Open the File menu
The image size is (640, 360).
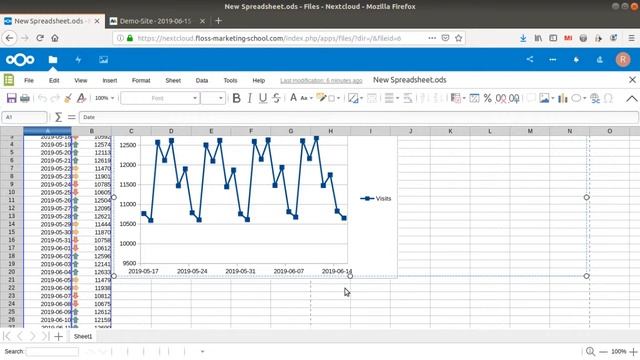click(29, 80)
